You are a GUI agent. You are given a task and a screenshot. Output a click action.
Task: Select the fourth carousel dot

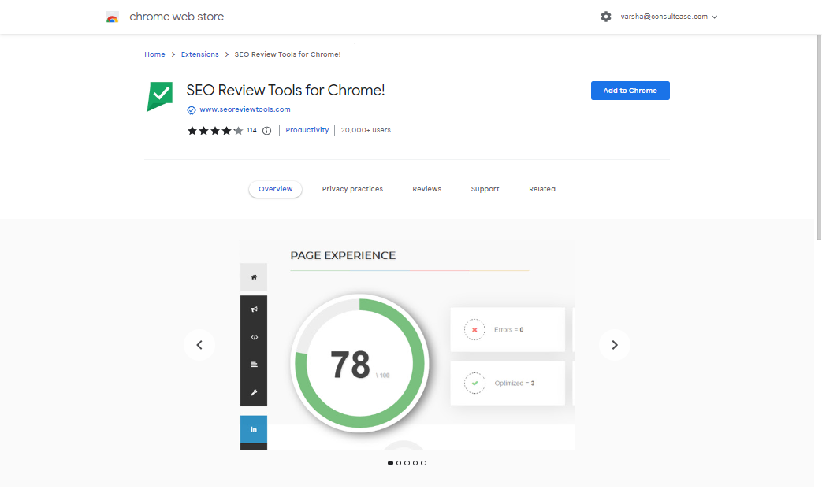pyautogui.click(x=415, y=463)
